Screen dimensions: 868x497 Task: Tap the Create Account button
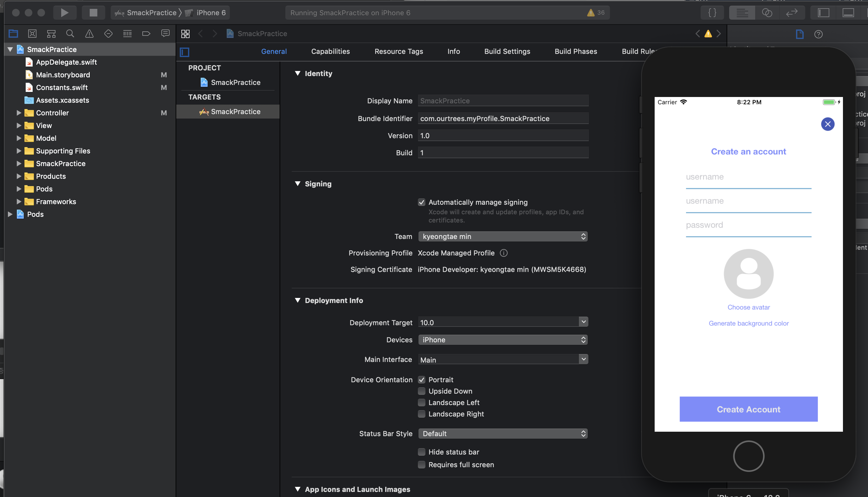pyautogui.click(x=748, y=409)
